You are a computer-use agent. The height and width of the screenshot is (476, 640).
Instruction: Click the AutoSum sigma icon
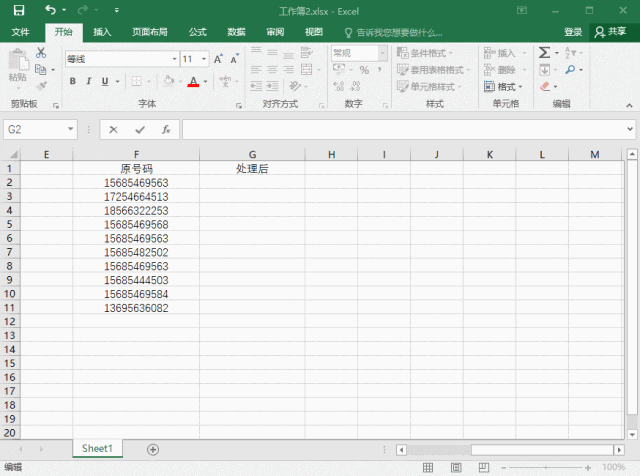coord(544,52)
